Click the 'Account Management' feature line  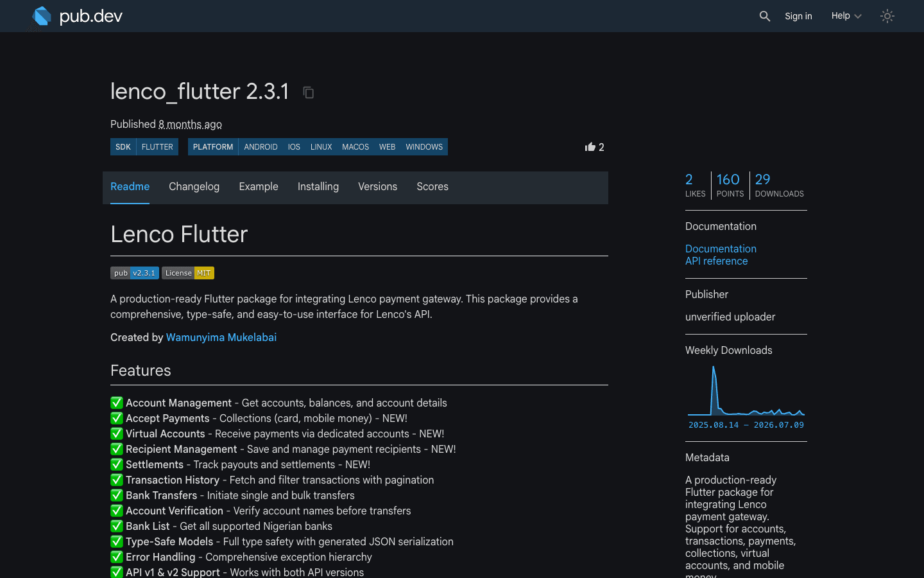[278, 403]
